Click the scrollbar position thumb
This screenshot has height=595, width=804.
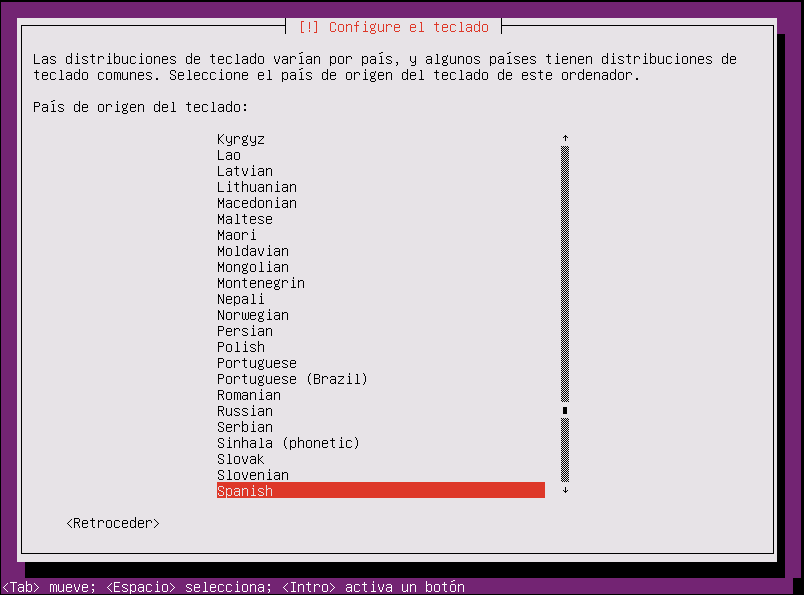565,410
